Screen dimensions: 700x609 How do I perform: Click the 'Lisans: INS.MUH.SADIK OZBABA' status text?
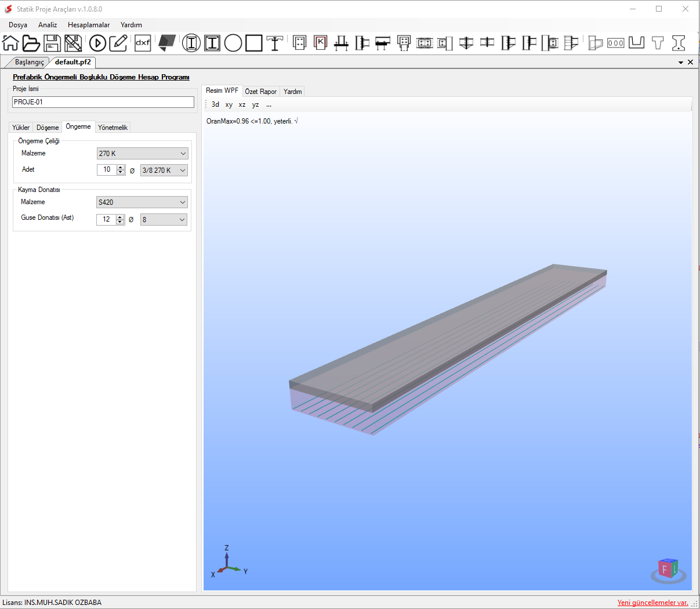coord(52,603)
